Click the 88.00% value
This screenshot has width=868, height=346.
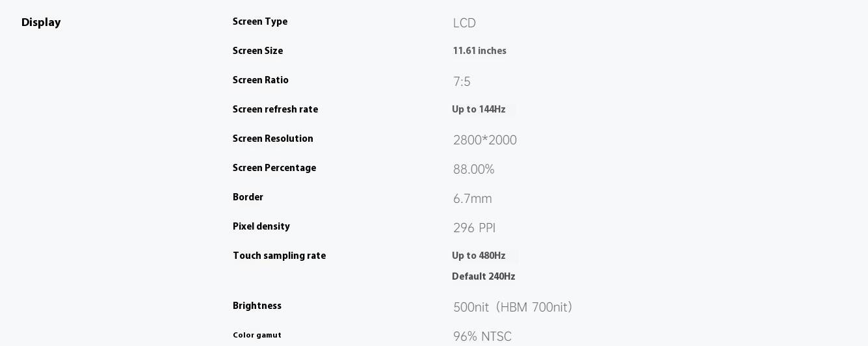pyautogui.click(x=473, y=170)
